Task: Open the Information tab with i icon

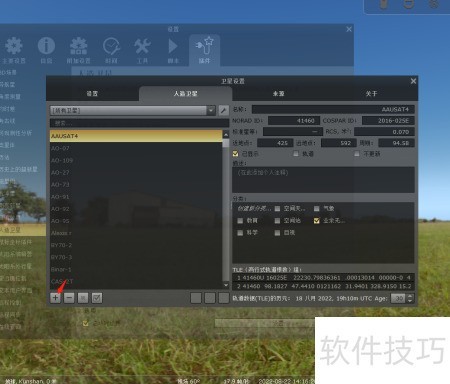Action: (x=46, y=50)
